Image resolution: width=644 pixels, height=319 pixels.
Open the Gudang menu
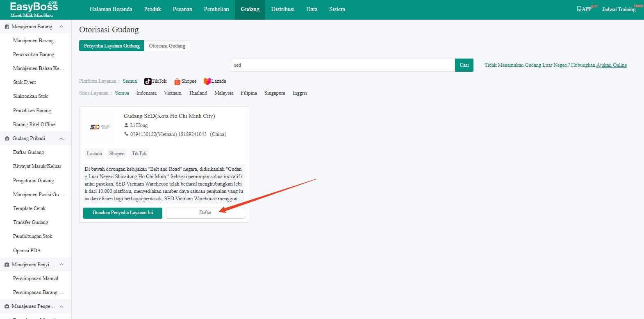point(250,9)
